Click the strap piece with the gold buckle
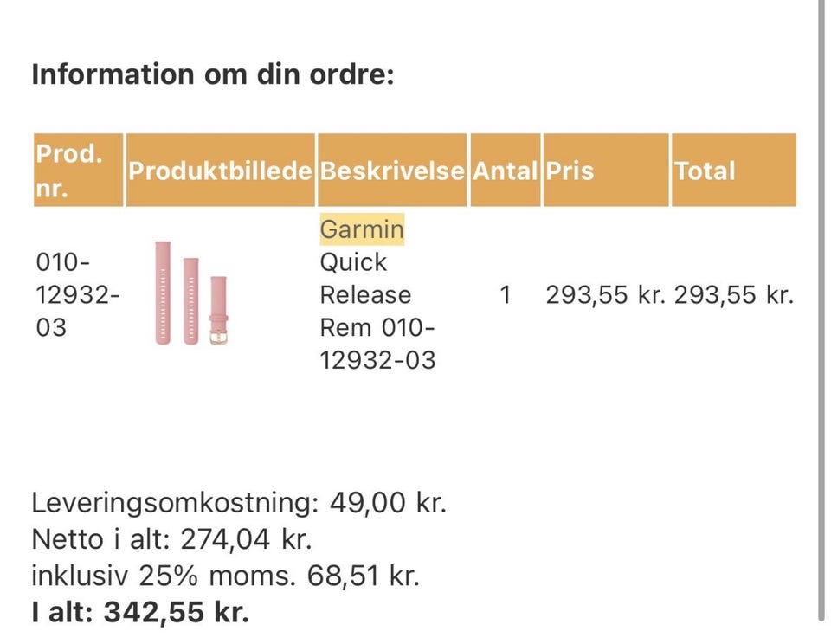831x644 pixels. 219,310
